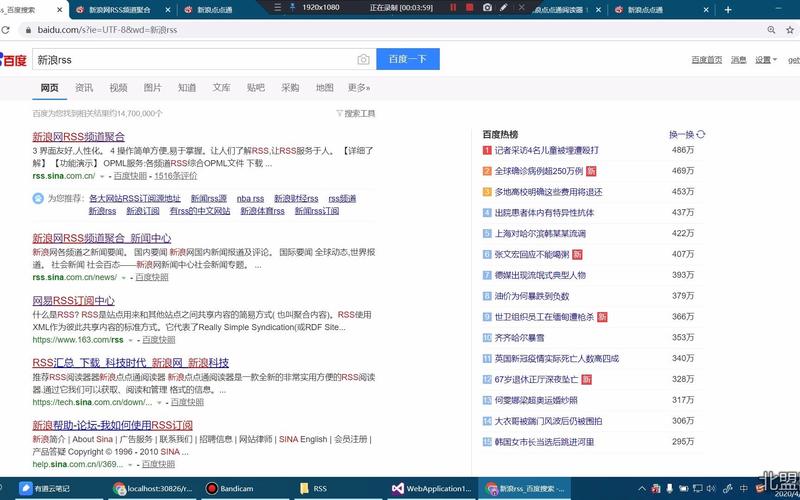Bookmark this page with the star icon
Screen dimensions: 800x500
tap(790, 30)
